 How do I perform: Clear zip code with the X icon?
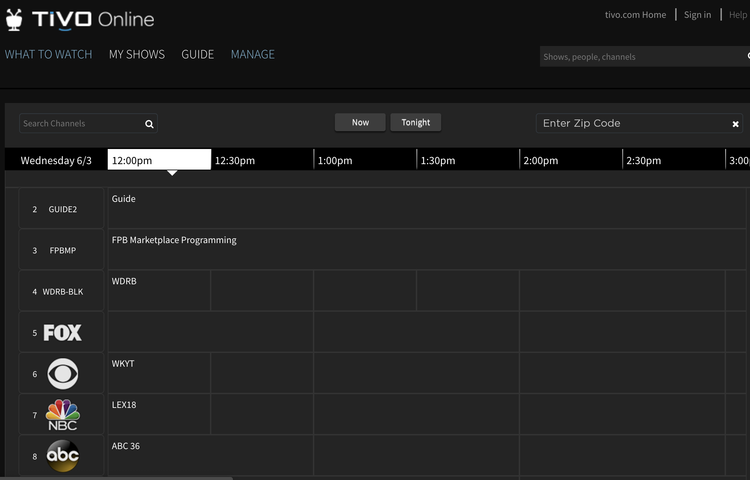pos(735,124)
